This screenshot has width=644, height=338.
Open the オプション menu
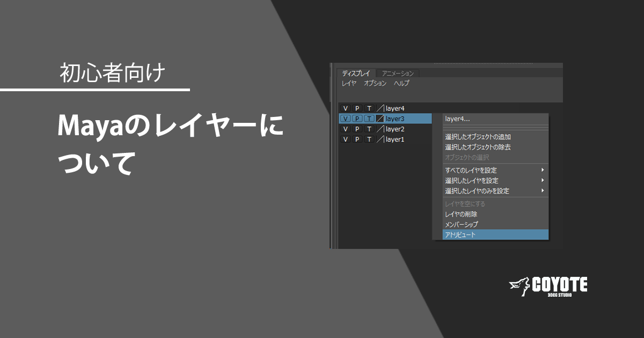(x=375, y=84)
